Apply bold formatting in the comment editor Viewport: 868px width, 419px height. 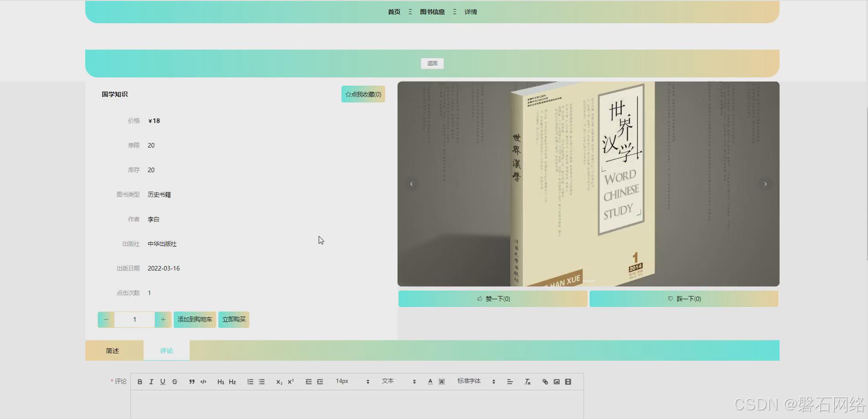139,381
